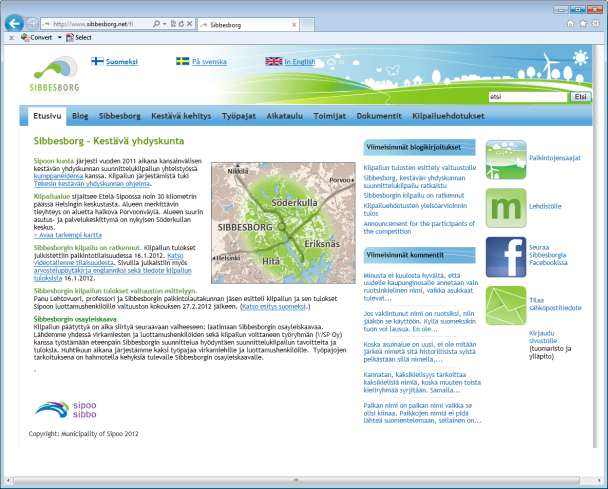Open the Avaa tarkempi kartta link
Screen dimensions: 608x489
(x=68, y=235)
